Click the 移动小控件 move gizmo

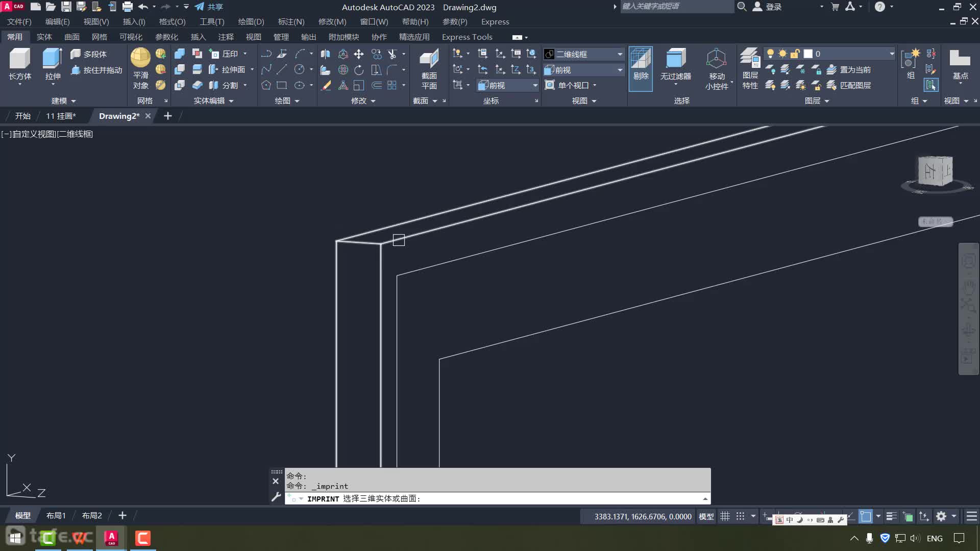pos(717,69)
